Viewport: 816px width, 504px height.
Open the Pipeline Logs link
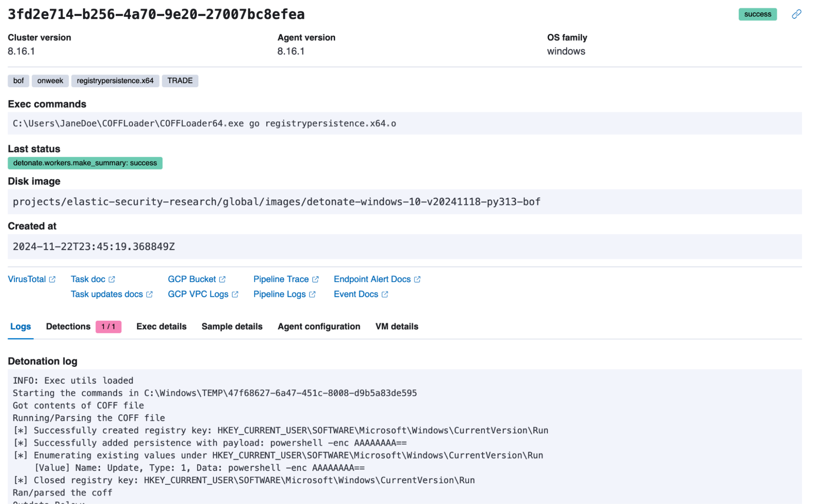pos(279,294)
